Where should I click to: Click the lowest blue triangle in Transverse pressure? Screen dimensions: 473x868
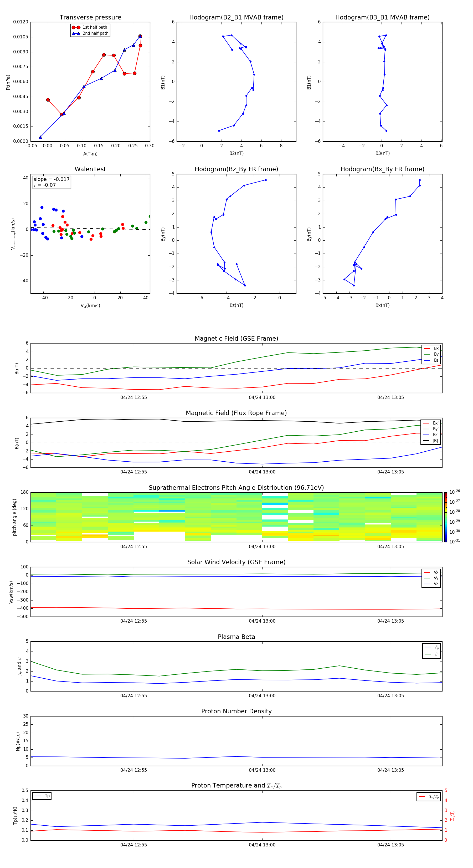coord(40,137)
